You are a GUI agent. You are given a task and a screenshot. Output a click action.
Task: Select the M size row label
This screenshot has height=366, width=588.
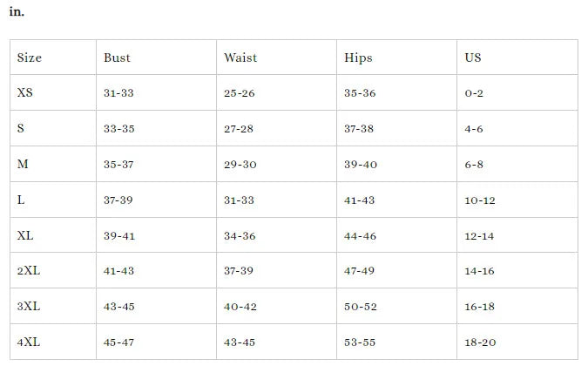pyautogui.click(x=23, y=164)
